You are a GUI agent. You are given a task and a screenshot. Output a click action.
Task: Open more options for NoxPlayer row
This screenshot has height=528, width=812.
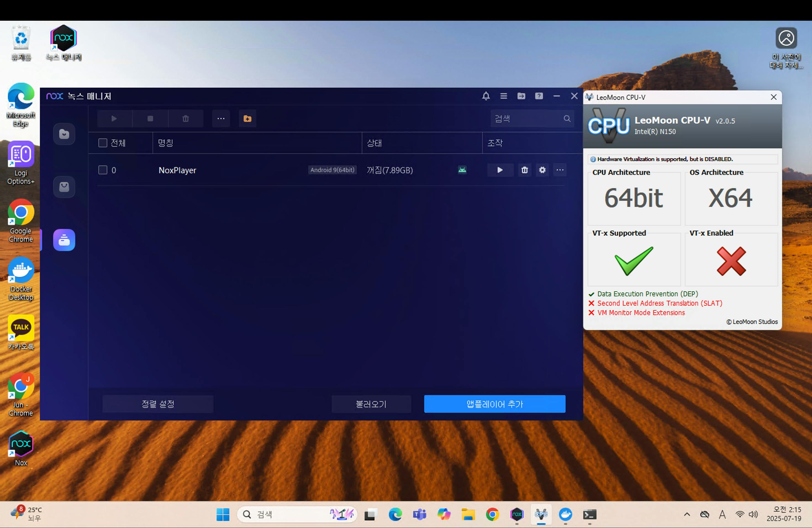tap(560, 170)
